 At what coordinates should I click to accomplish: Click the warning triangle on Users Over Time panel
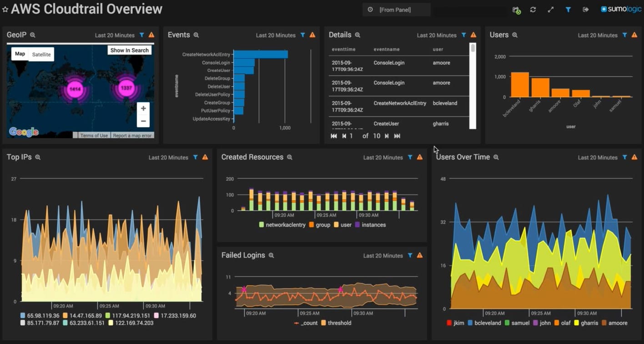pyautogui.click(x=634, y=157)
